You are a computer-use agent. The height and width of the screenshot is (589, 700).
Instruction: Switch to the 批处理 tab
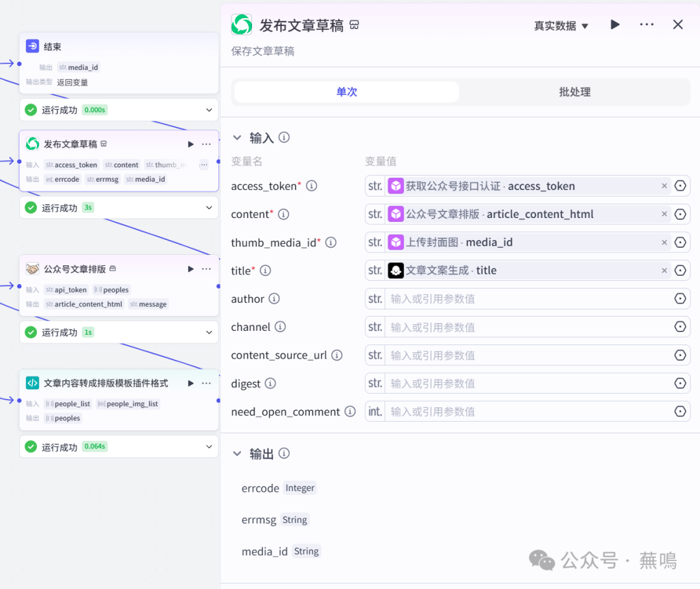point(574,92)
